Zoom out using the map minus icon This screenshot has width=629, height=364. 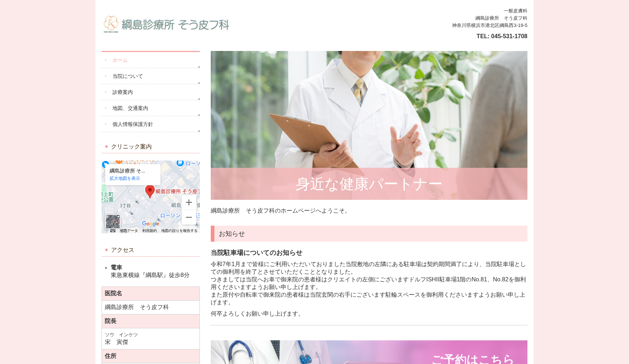coord(189,218)
